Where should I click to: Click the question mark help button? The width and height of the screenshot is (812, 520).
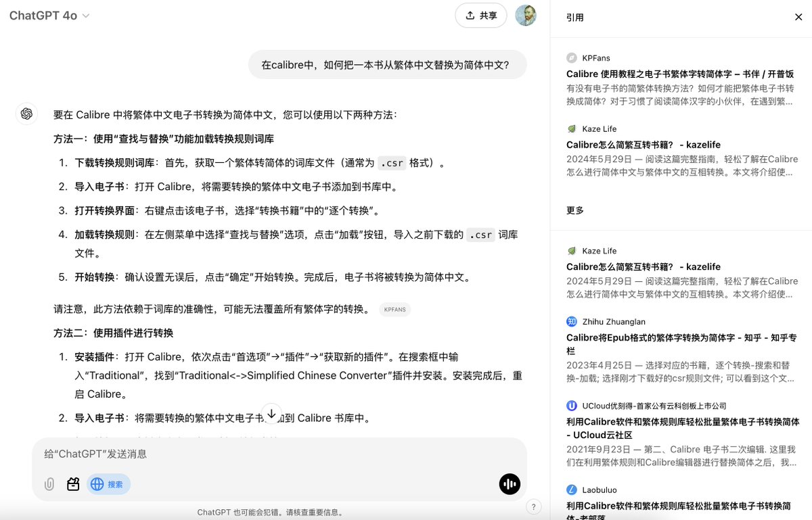534,506
